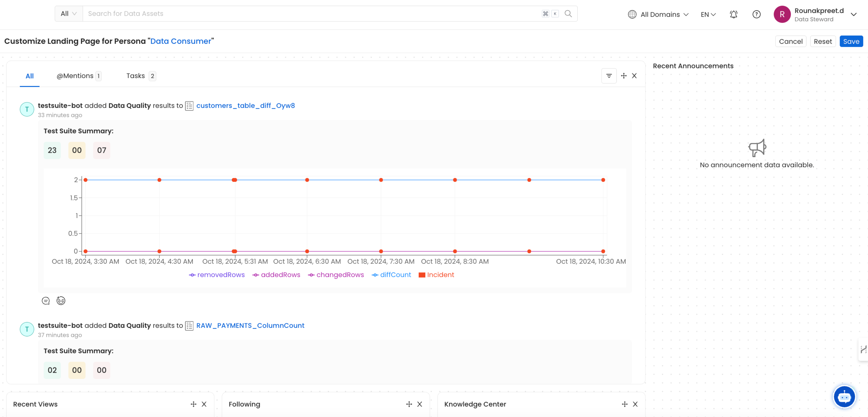Open the EN language dropdown

708,14
